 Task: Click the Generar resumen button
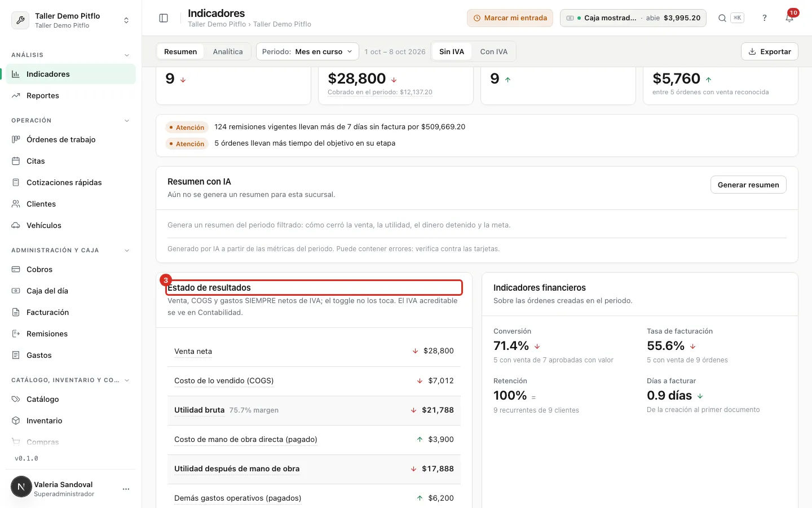(x=748, y=185)
